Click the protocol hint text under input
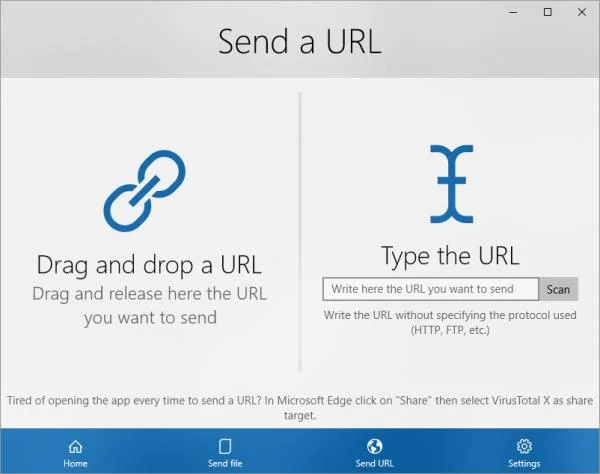 coord(450,322)
